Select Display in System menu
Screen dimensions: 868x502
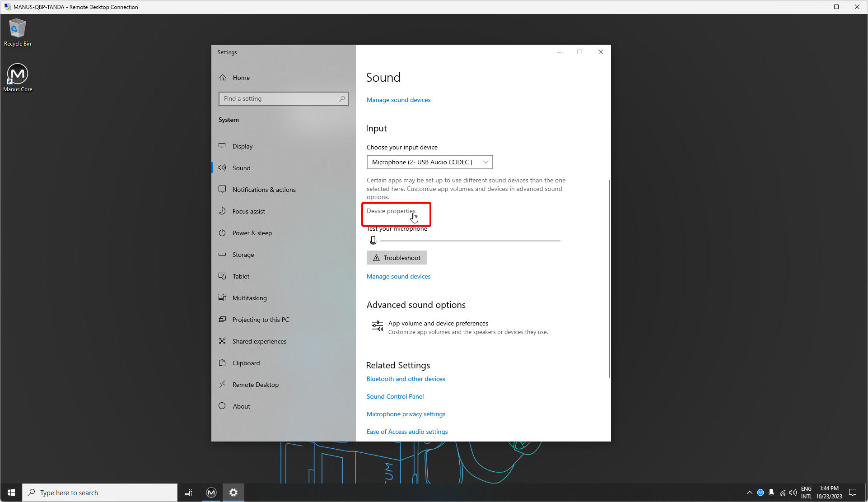[x=243, y=146]
